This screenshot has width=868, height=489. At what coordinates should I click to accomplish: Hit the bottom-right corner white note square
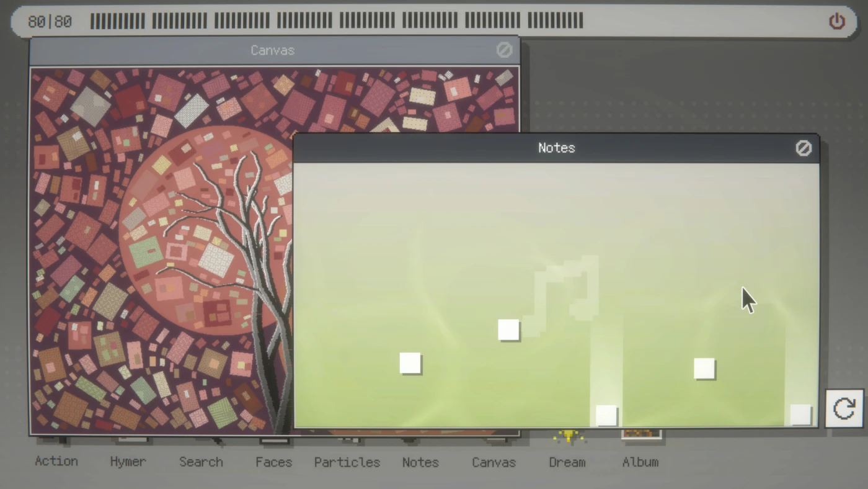click(x=800, y=415)
